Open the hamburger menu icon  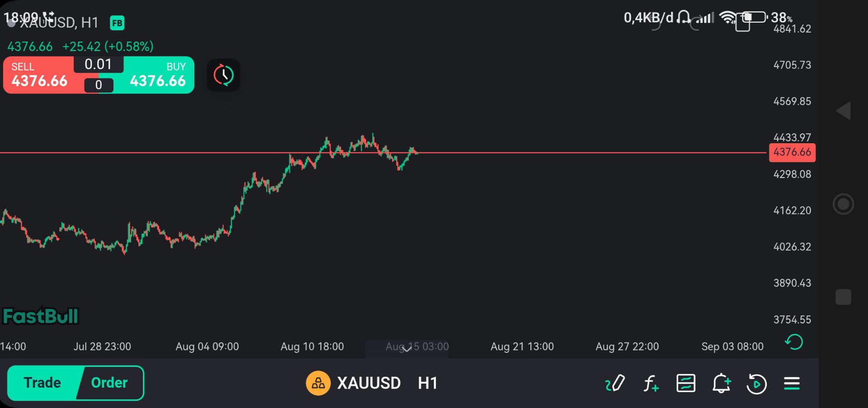792,384
